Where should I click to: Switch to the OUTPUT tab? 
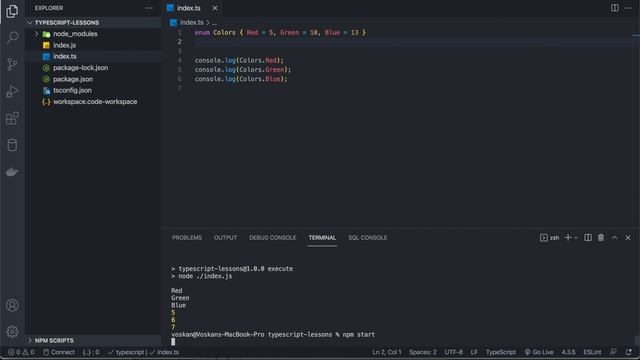click(x=225, y=238)
